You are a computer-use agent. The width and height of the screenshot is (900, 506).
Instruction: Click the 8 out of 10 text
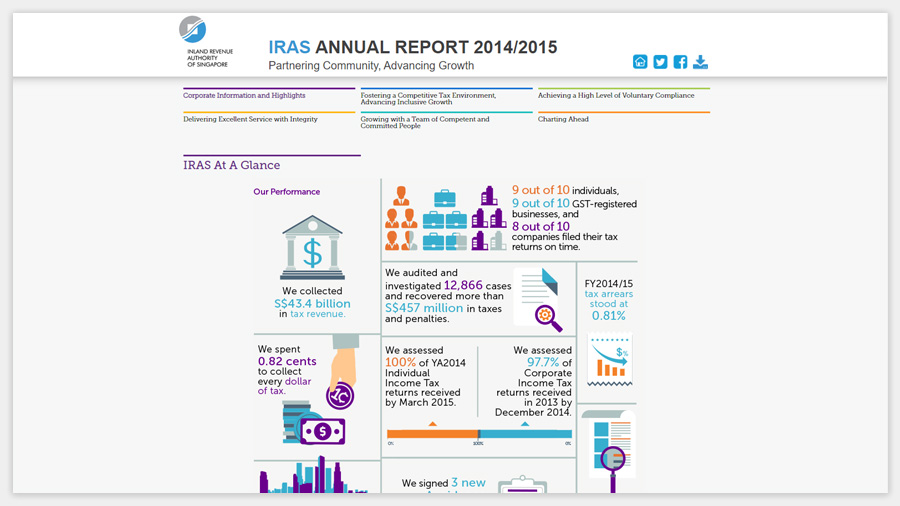pos(541,226)
